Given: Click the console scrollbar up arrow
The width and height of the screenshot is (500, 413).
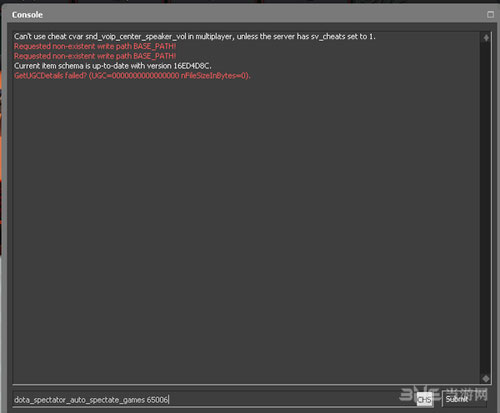Looking at the screenshot, I should click(486, 38).
